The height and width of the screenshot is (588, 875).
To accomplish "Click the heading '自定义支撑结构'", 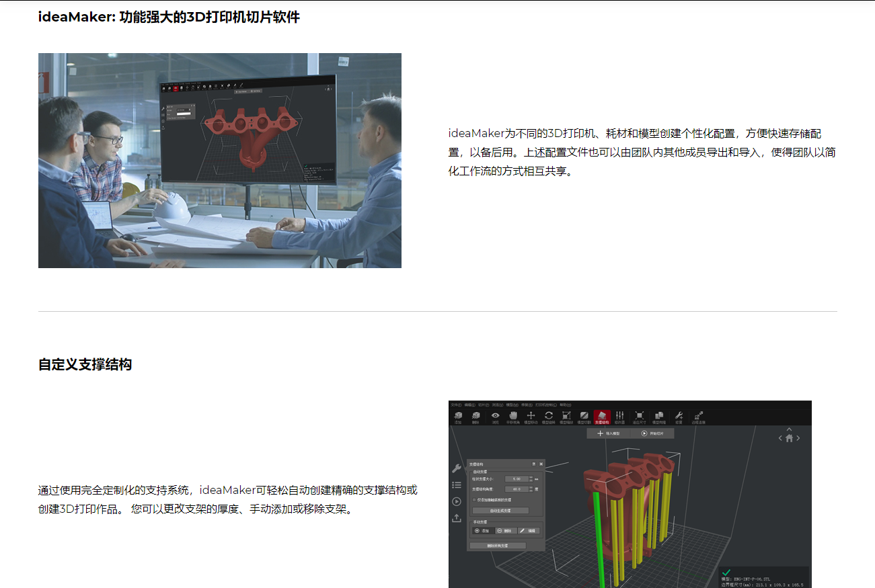I will (85, 365).
